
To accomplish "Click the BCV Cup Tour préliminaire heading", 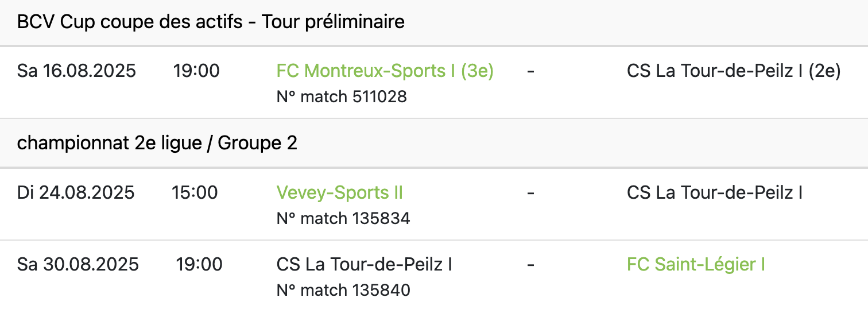I will point(211,22).
